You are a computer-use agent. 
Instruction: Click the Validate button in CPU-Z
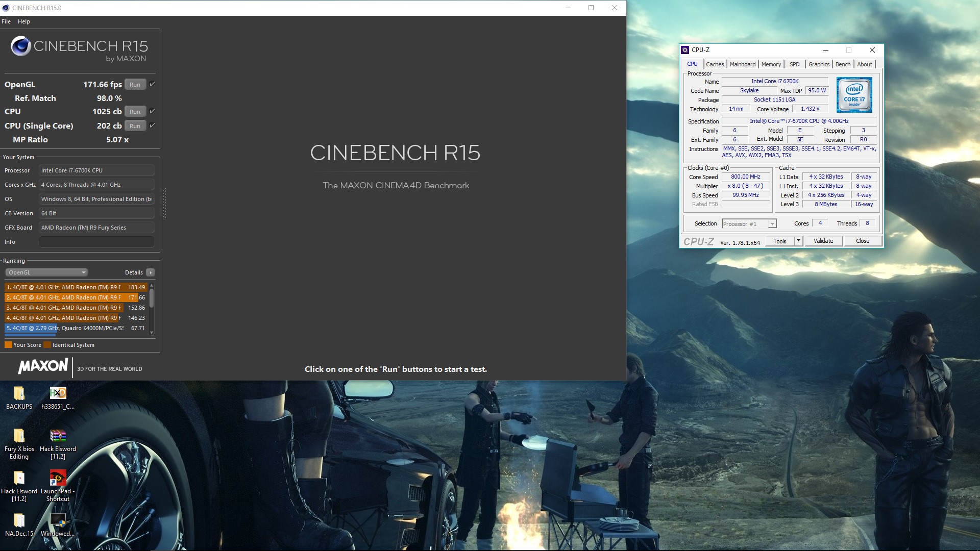coord(823,241)
